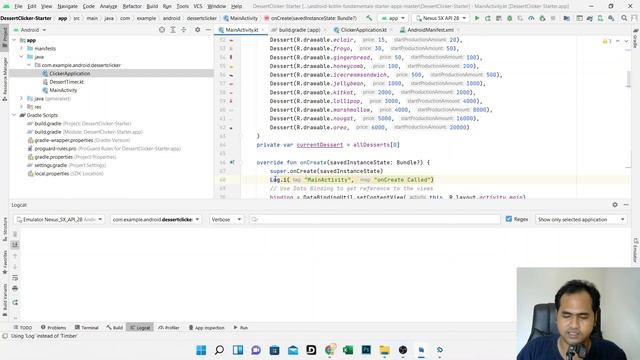Click the Print icon in Logcat toolbar
Viewport: 640px width, 360px height.
pyautogui.click(x=15, y=289)
